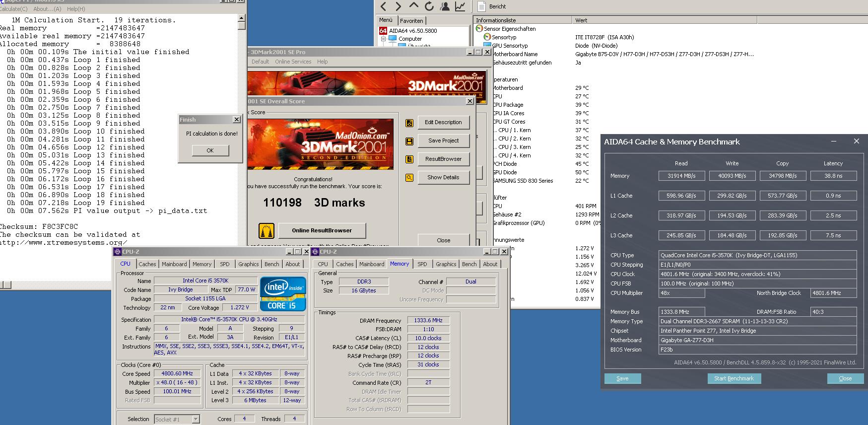Click the Save Project button
868x425 pixels.
coord(443,141)
